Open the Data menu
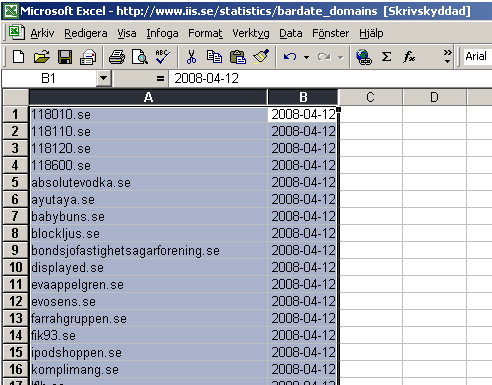Image resolution: width=492 pixels, height=385 pixels. click(291, 33)
